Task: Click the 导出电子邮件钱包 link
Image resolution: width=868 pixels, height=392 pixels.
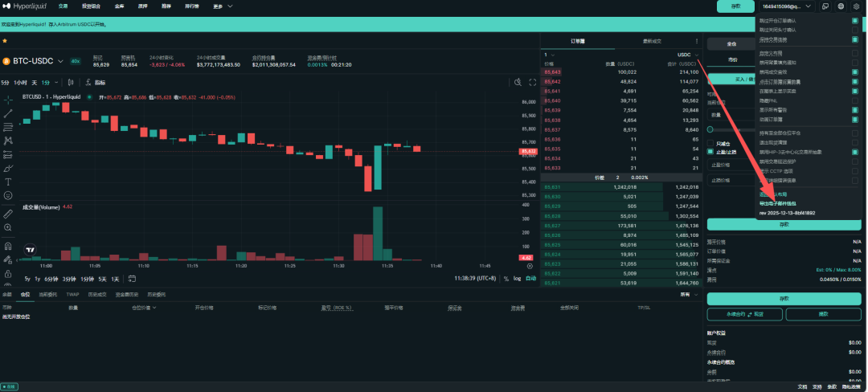Action: 777,203
